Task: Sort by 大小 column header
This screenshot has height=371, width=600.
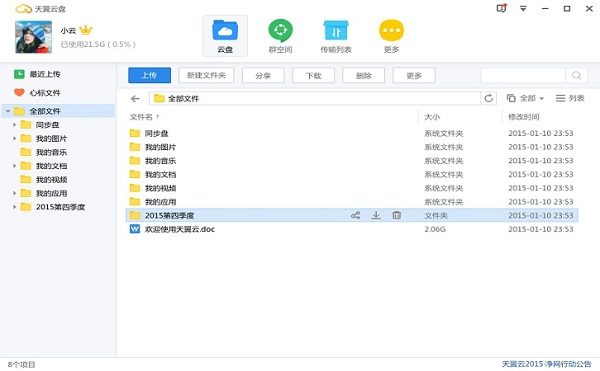Action: pos(432,117)
